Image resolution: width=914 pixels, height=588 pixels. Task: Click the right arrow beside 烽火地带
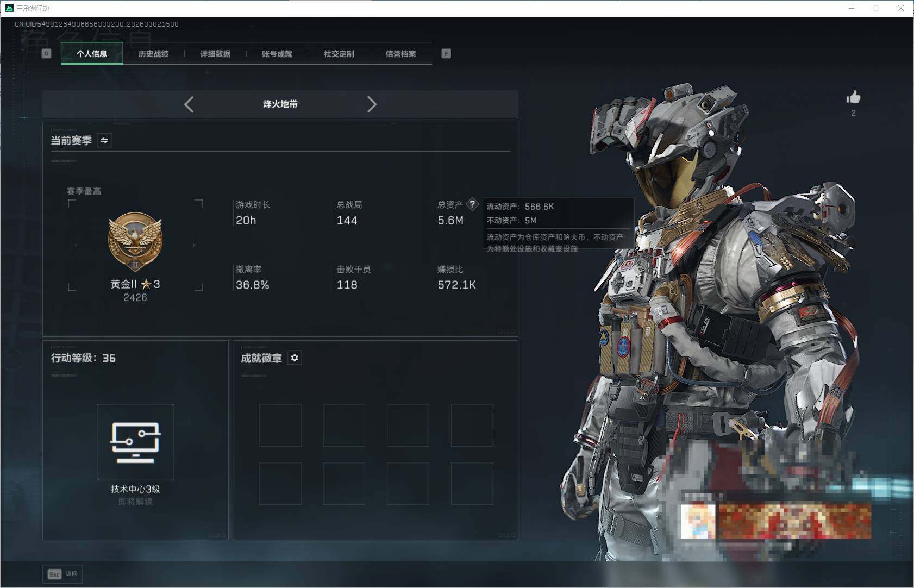click(x=373, y=104)
